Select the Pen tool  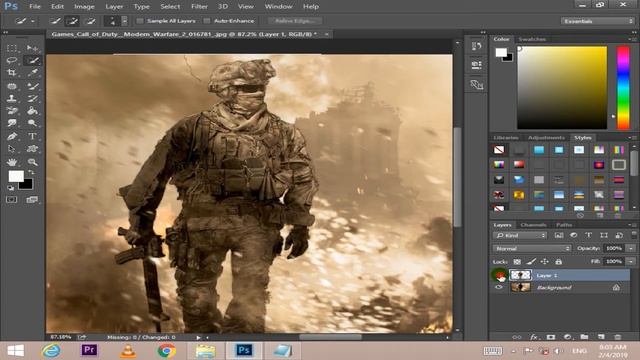[12, 136]
